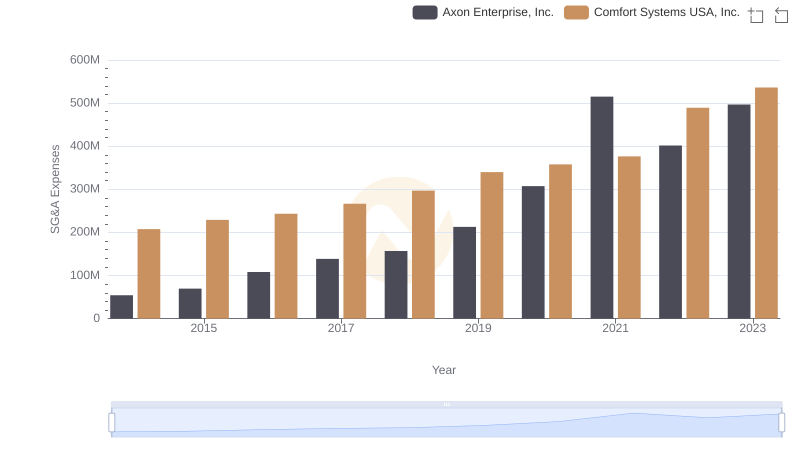
Task: Toggle the Axon Enterprise, Inc. legend swatch
Action: coord(424,12)
